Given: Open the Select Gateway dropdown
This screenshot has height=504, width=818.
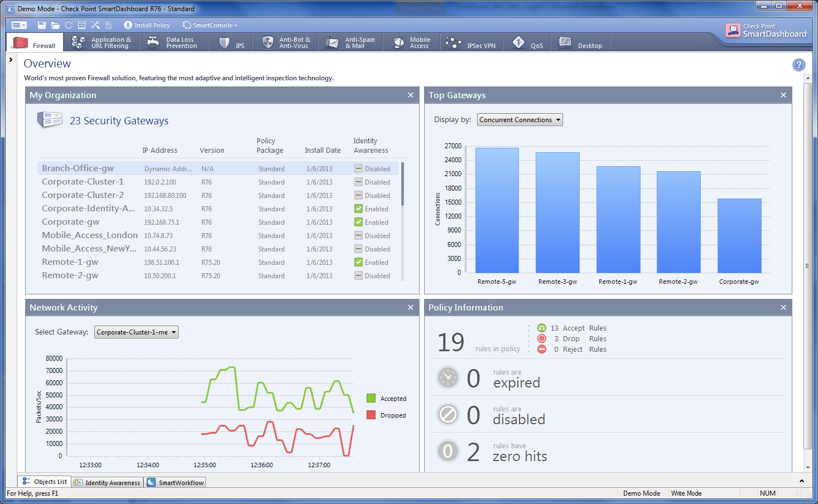Looking at the screenshot, I should 136,332.
